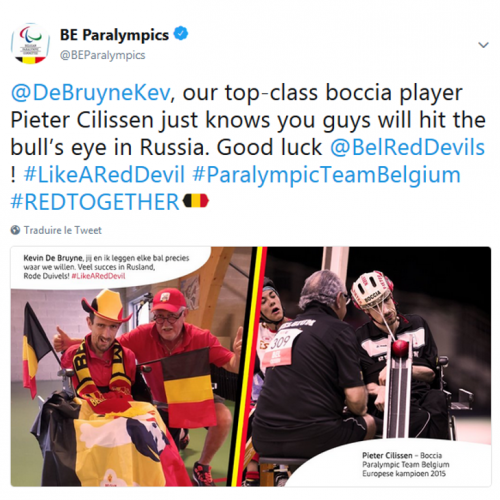Open the #REDTOGETHER hashtag
This screenshot has width=500, height=500.
[95, 202]
